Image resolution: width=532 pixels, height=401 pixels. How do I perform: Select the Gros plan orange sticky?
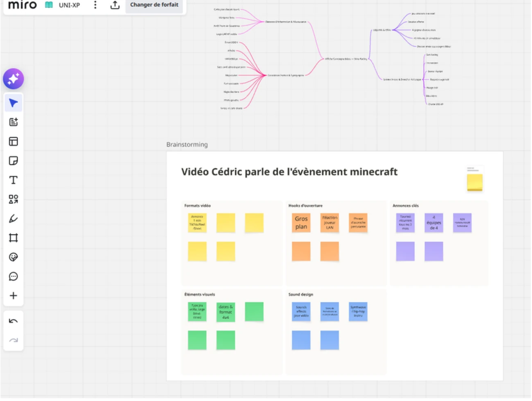tap(301, 223)
